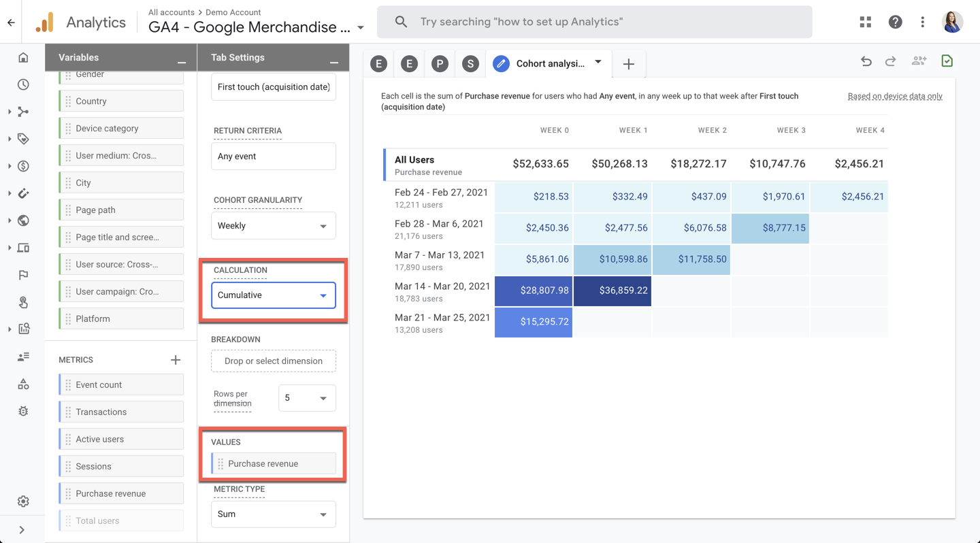Collapse the Variables panel
This screenshot has width=980, height=543.
click(x=182, y=61)
